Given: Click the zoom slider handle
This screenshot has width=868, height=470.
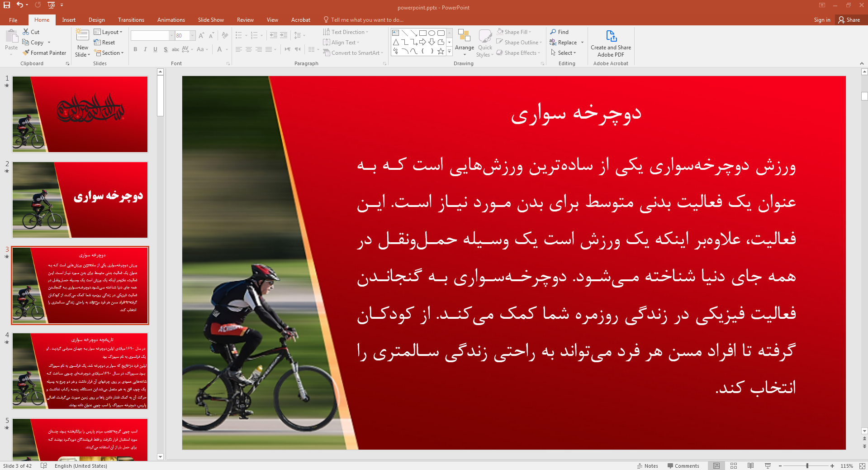Looking at the screenshot, I should (807, 466).
